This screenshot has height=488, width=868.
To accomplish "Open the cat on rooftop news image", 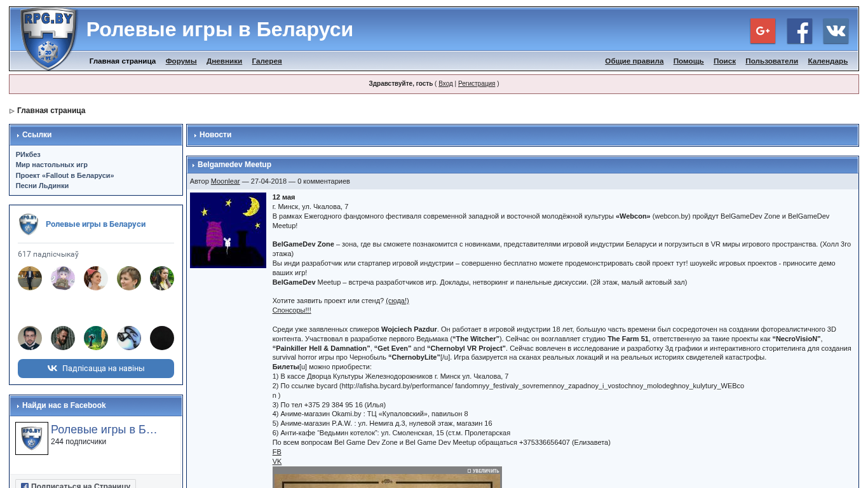I will point(228,230).
